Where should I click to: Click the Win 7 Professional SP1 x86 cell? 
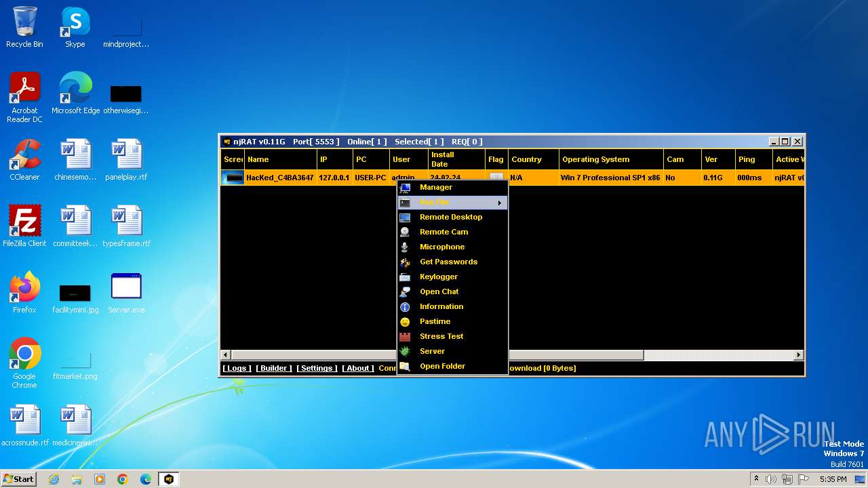[611, 178]
